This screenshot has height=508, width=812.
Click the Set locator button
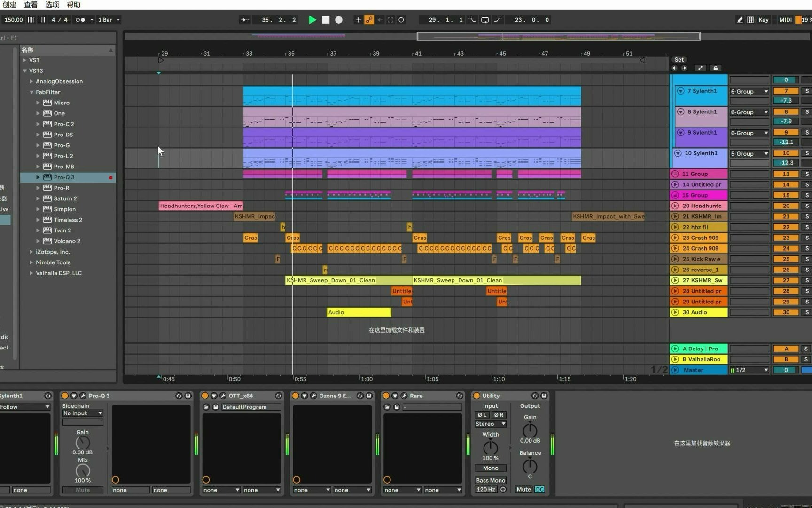(679, 60)
